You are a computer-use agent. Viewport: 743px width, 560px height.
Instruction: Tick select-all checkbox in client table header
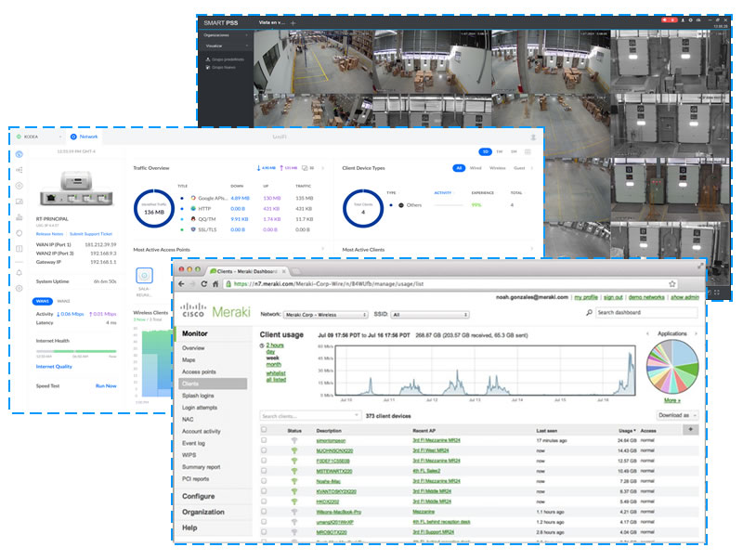[x=265, y=430]
